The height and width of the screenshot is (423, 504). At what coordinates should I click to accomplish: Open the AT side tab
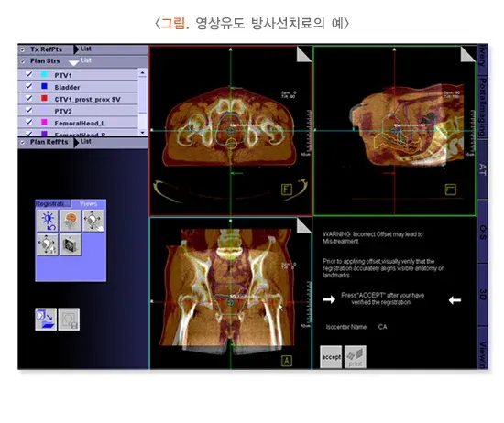click(482, 169)
